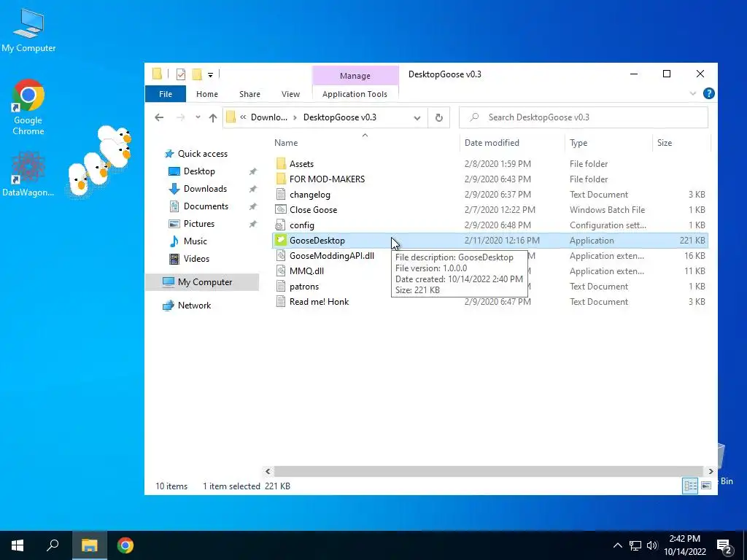Open the network status tray icon

(x=635, y=545)
